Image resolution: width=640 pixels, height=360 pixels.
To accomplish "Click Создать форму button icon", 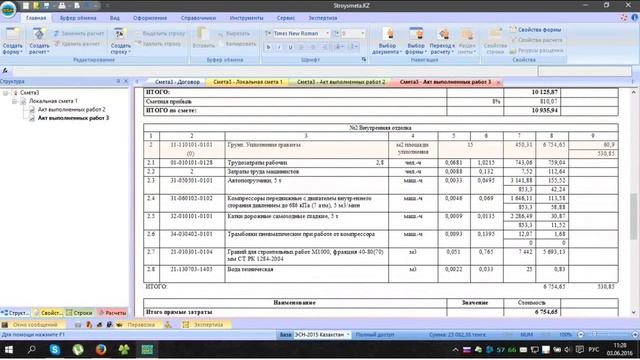I will point(13,35).
